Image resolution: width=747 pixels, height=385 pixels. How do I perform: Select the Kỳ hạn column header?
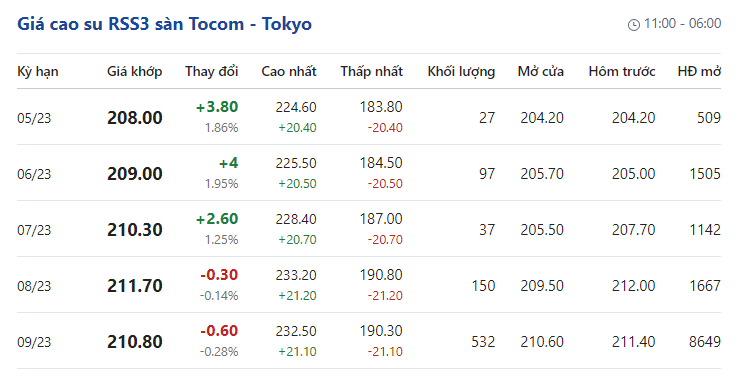[x=38, y=71]
